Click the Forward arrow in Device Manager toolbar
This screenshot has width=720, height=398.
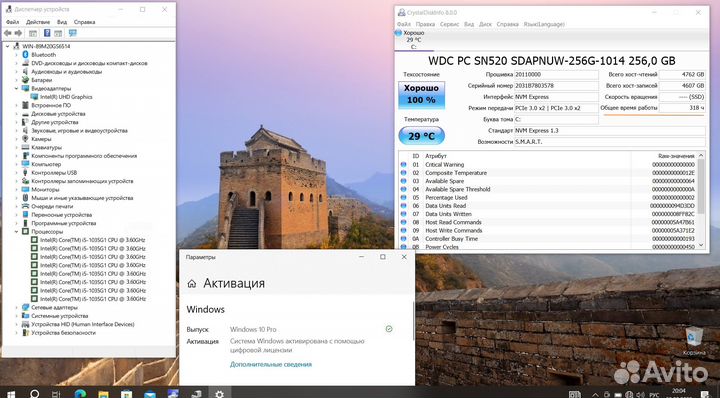pyautogui.click(x=18, y=34)
